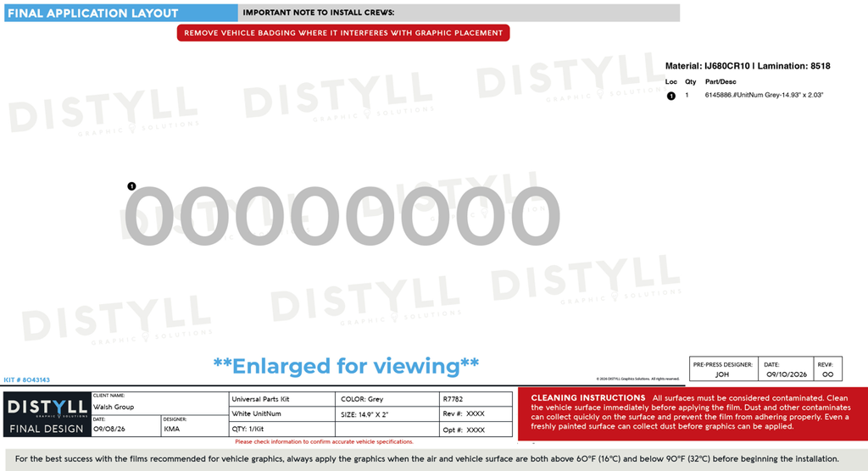Click the Material IJ680CR10 Lamination 8518 line
Viewport: 868px width, 471px height.
tap(748, 66)
